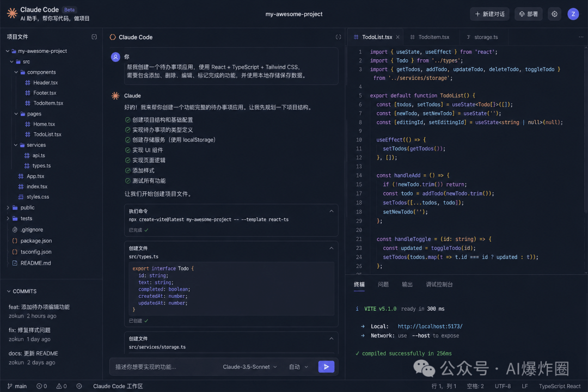Click the 部署 deploy button
This screenshot has height=392, width=588.
click(528, 14)
